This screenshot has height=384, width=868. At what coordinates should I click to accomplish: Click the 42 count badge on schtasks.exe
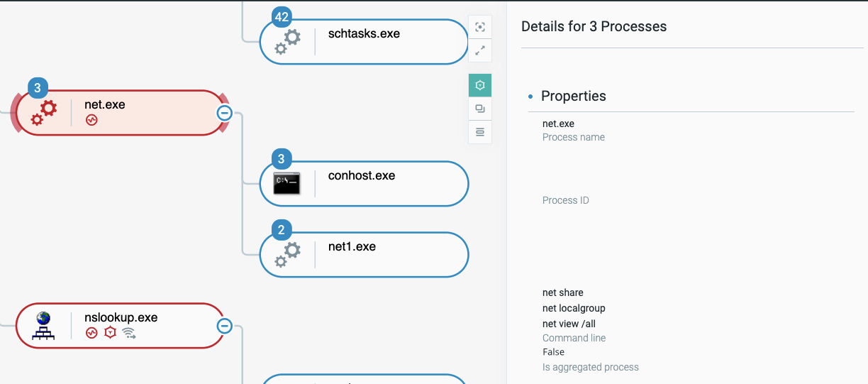coord(282,18)
